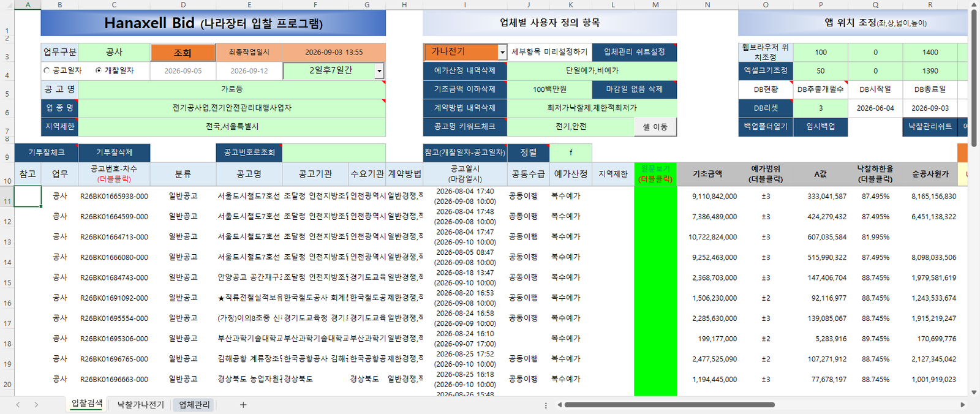Click bid number R26BK01696663-000

point(114,380)
